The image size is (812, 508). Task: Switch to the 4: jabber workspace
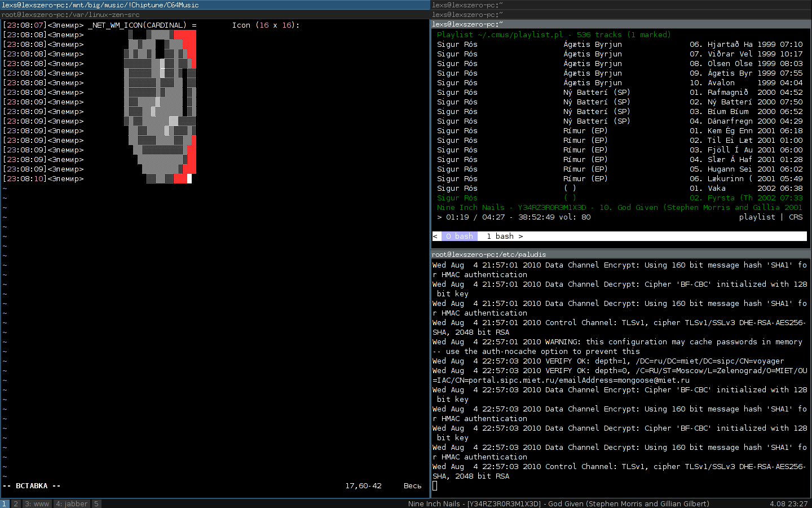72,503
